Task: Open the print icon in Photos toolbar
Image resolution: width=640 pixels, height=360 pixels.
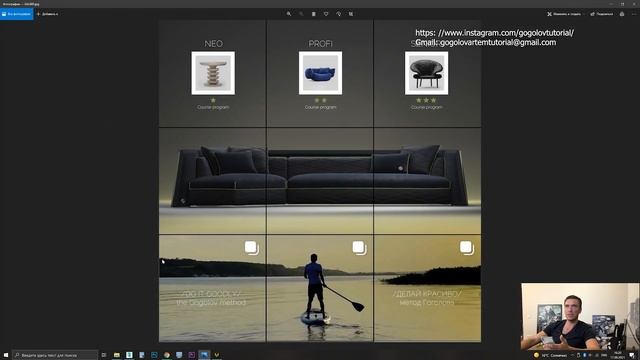Action: [x=622, y=14]
